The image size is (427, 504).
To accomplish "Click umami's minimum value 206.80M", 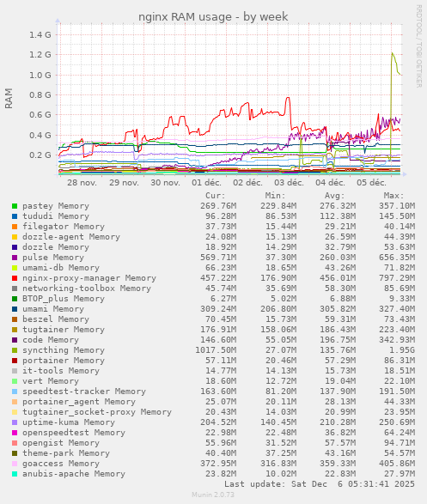I will point(278,309).
